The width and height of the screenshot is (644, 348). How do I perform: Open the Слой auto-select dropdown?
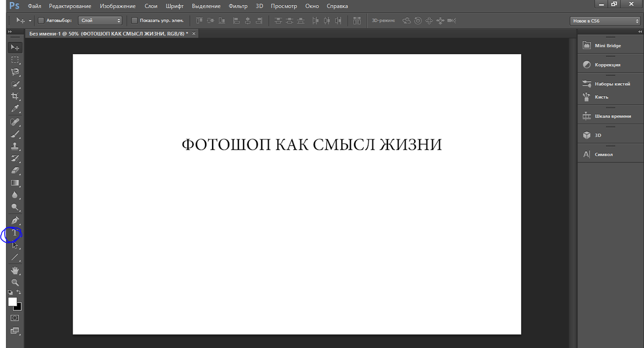click(x=101, y=20)
